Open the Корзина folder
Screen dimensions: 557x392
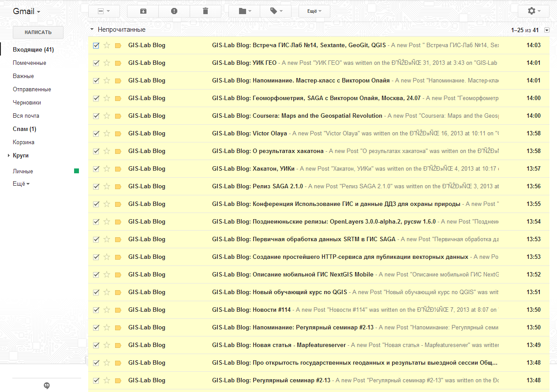(23, 142)
